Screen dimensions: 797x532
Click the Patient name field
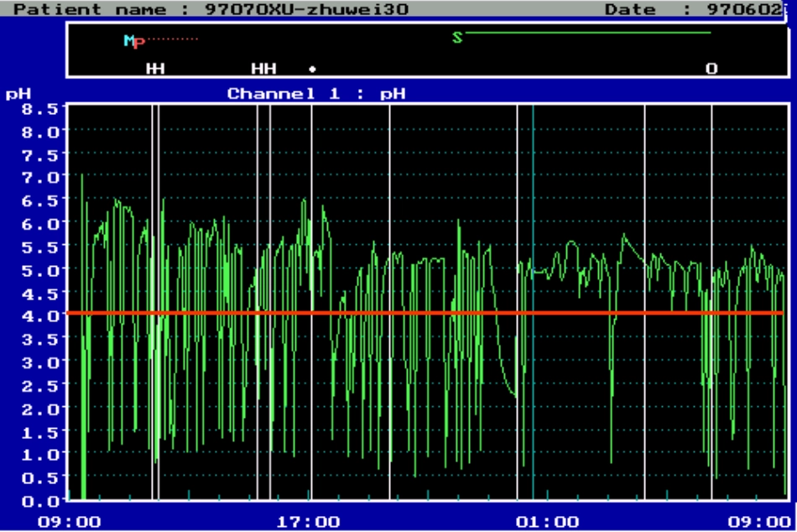pyautogui.click(x=211, y=9)
